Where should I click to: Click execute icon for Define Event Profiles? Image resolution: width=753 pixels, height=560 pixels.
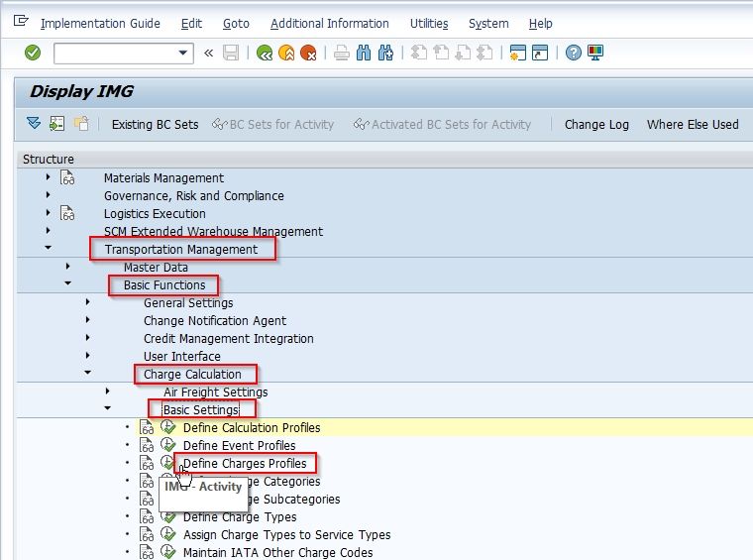click(x=168, y=445)
